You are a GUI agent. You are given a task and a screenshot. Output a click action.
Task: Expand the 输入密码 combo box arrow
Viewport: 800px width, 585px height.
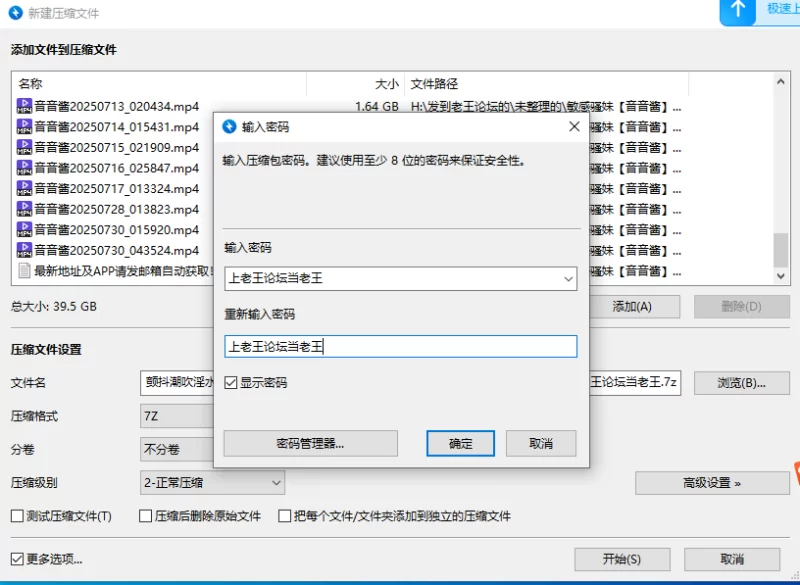tap(568, 279)
